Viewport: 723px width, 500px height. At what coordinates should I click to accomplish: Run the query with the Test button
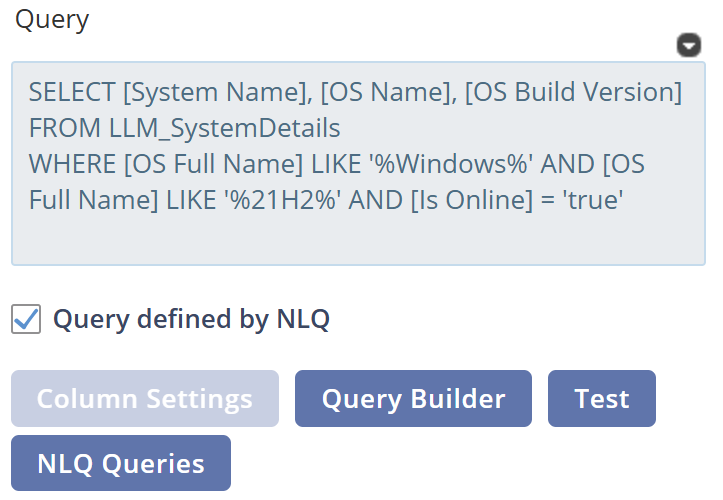pos(601,399)
